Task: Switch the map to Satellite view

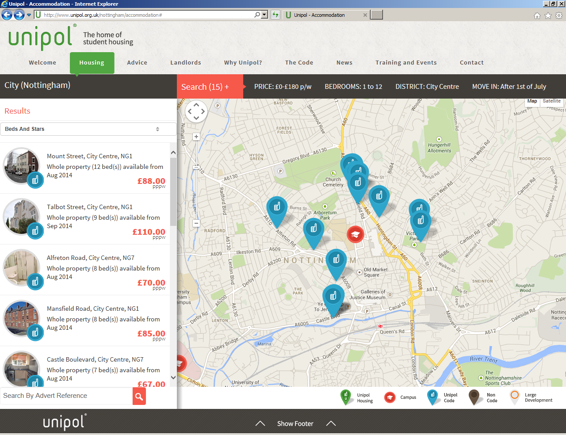Action: (552, 101)
